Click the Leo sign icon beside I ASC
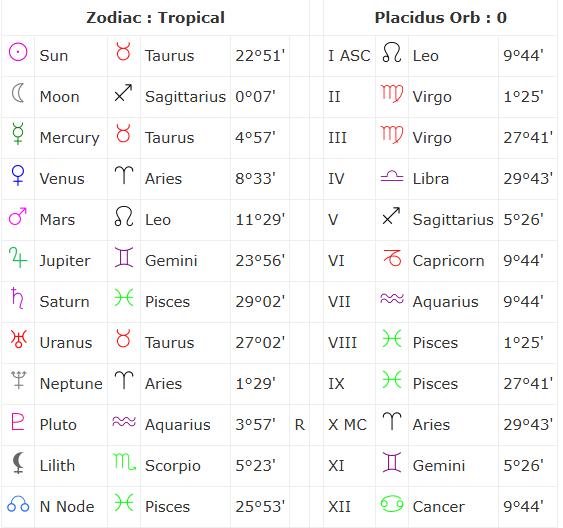Screen dimensions: 563x528 click(392, 52)
